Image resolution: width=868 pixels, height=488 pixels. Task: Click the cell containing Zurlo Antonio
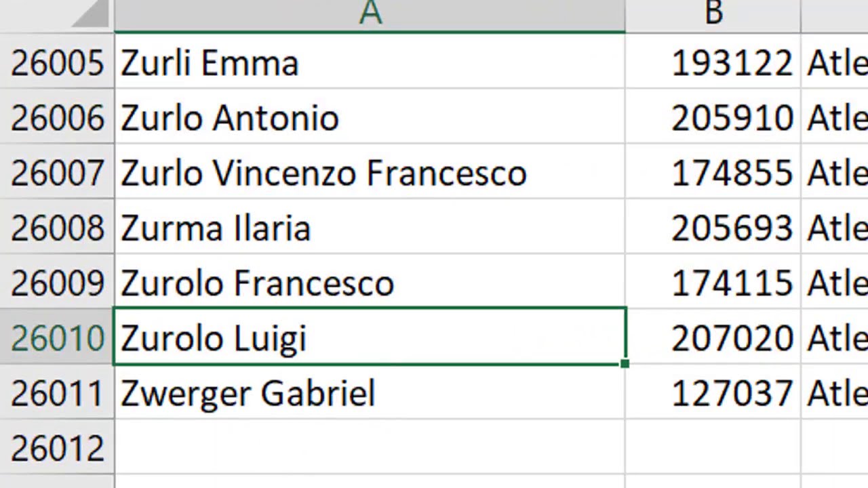(x=370, y=118)
